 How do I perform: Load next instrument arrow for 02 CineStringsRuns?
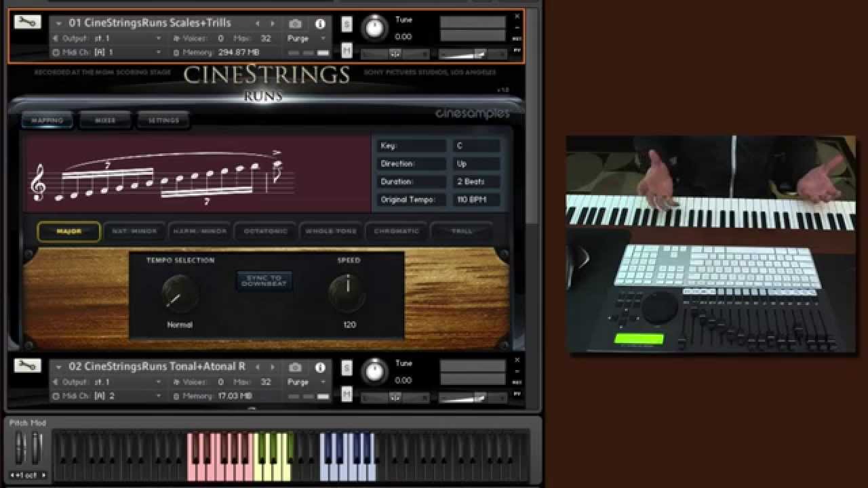tap(273, 367)
